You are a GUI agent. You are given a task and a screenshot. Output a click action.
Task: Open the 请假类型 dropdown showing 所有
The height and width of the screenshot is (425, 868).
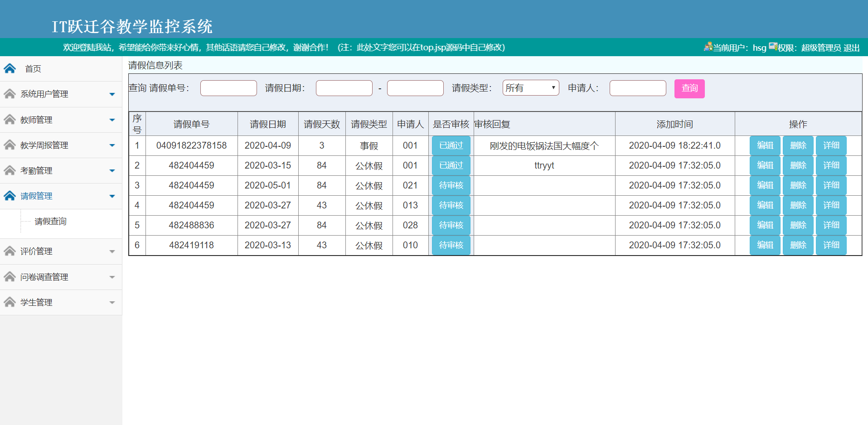click(x=531, y=88)
